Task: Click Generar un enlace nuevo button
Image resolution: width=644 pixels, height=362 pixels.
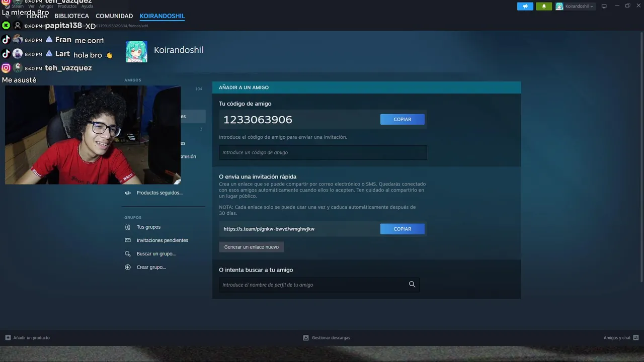Action: [252, 247]
